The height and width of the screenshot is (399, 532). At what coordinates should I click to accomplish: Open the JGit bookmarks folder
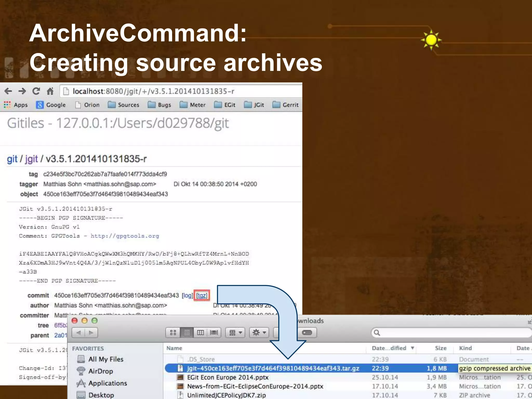[254, 105]
